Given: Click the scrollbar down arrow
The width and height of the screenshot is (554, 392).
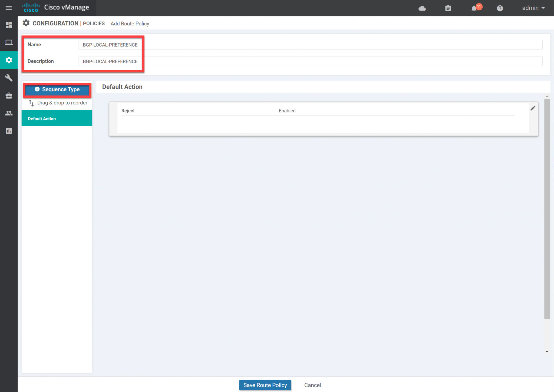Looking at the screenshot, I should (x=547, y=352).
